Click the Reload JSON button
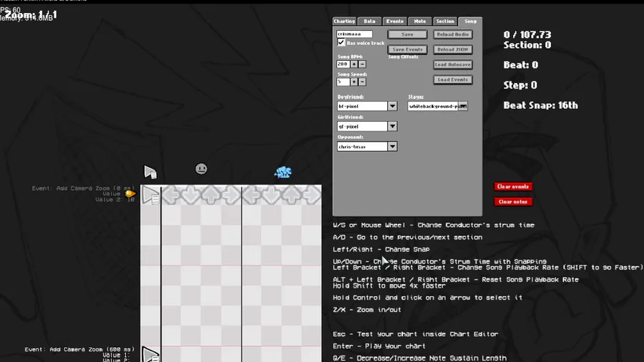 [x=453, y=49]
